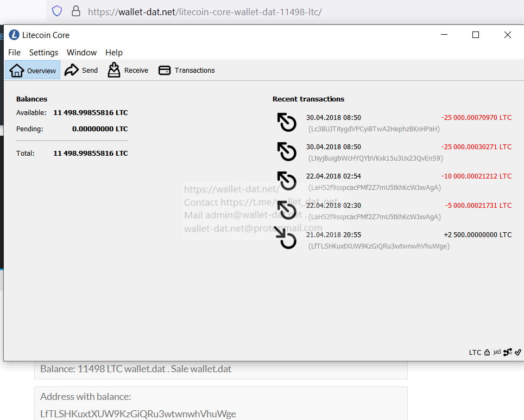Click the wallet encryption lock icon

pos(487,352)
